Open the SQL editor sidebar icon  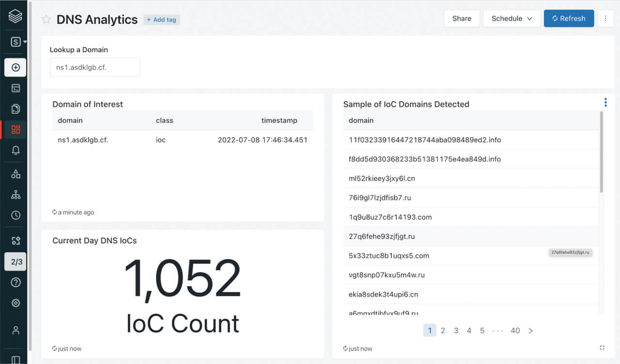tap(15, 88)
